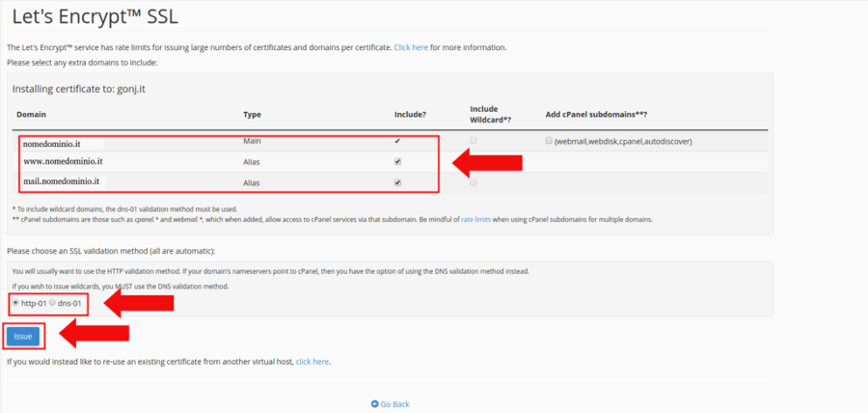Click the 'Let's Encrypt™ SSL' page title

(95, 17)
